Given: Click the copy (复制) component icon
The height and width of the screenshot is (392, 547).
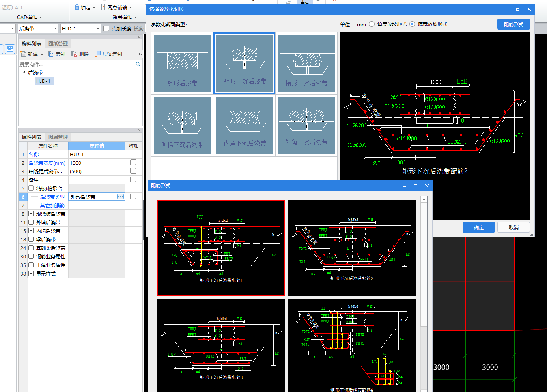Looking at the screenshot, I should [x=51, y=54].
